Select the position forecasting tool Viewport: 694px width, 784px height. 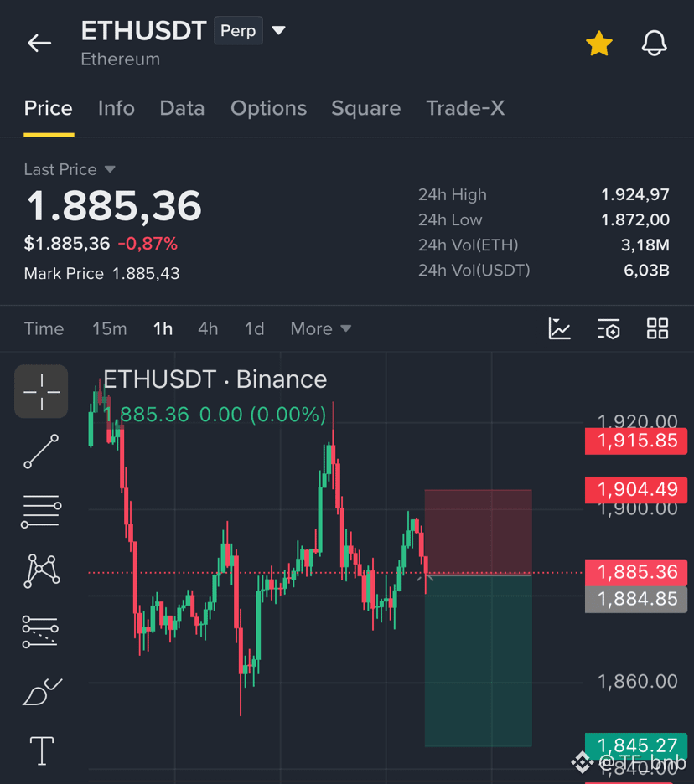coord(40,632)
